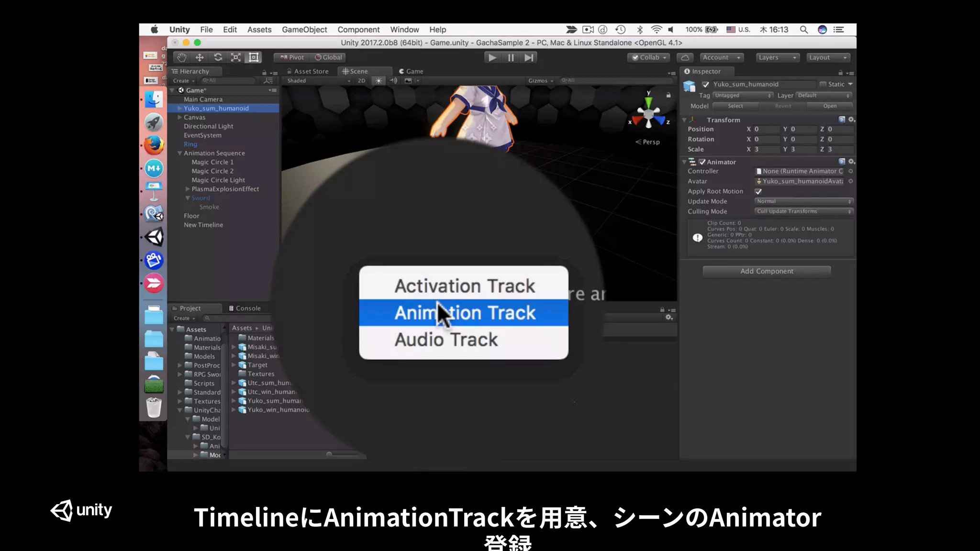Click the Step frame button
This screenshot has height=551, width=980.
click(529, 57)
